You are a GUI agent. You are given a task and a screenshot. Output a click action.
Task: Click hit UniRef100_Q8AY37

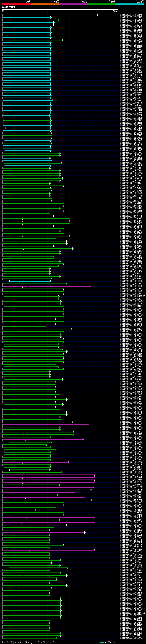tap(131, 304)
